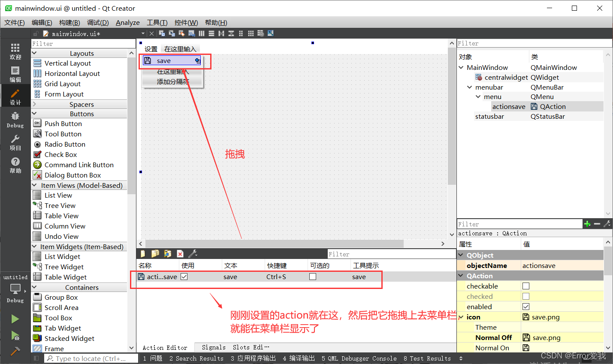The height and width of the screenshot is (364, 613).
Task: Apply Lay Out Horizontally in Splitter icon
Action: pos(221,33)
